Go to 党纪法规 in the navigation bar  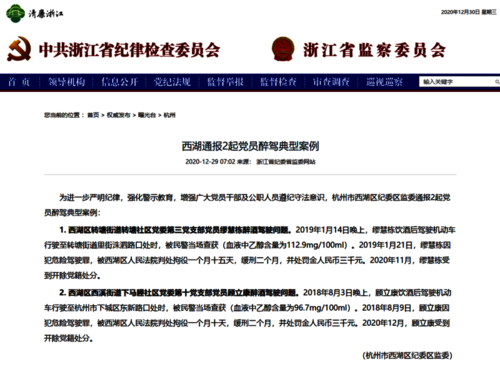coord(172,82)
